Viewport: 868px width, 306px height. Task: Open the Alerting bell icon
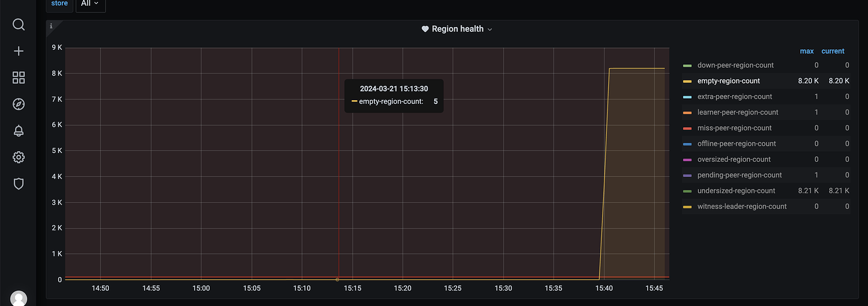[x=19, y=130]
